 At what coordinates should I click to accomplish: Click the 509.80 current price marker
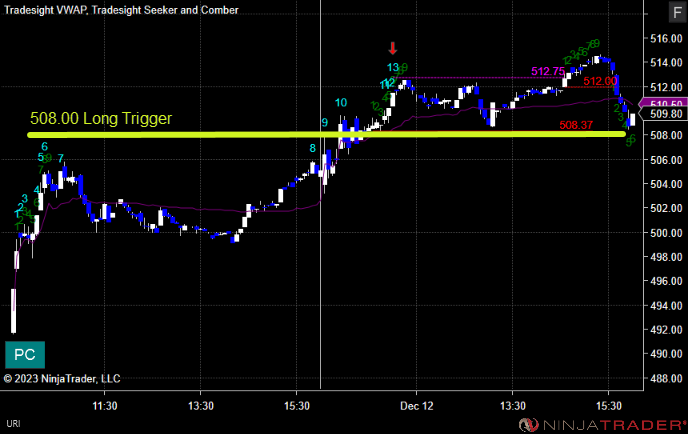pyautogui.click(x=664, y=114)
